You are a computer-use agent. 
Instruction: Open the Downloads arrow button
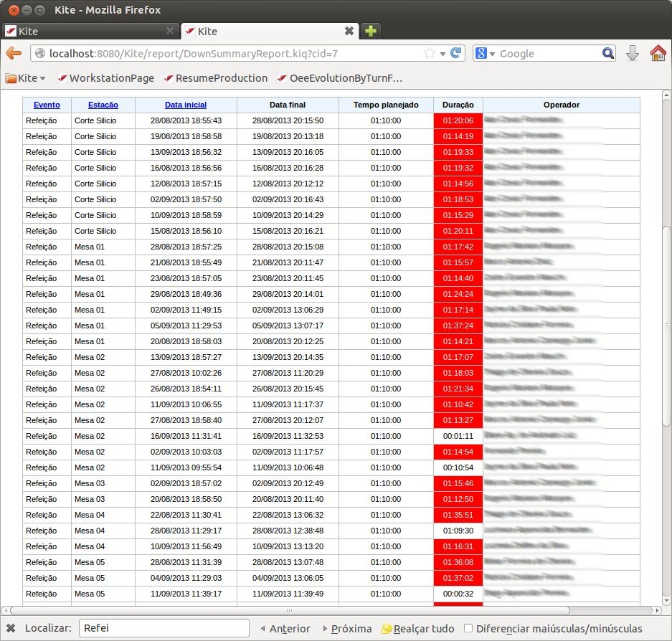tap(633, 53)
